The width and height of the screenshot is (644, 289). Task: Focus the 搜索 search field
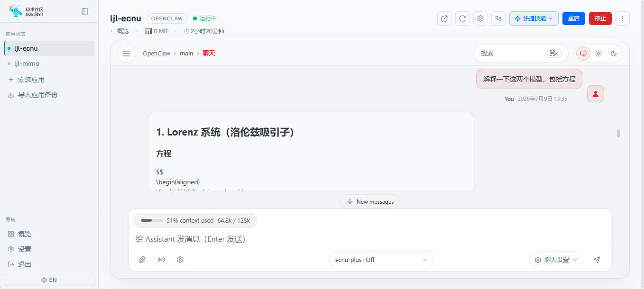click(521, 54)
